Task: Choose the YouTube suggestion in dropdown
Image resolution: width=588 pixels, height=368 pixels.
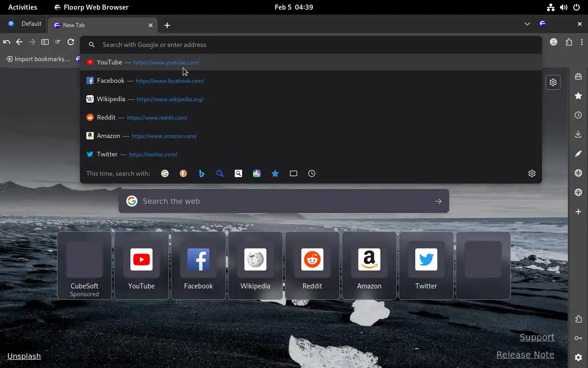Action: [311, 62]
